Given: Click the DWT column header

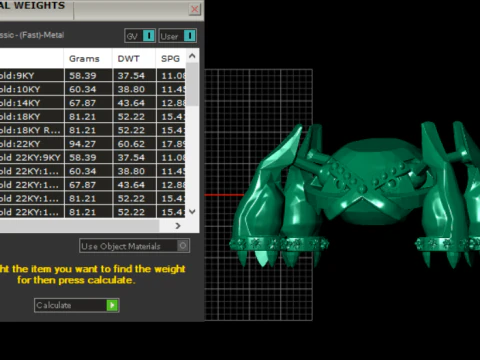Looking at the screenshot, I should coord(134,59).
